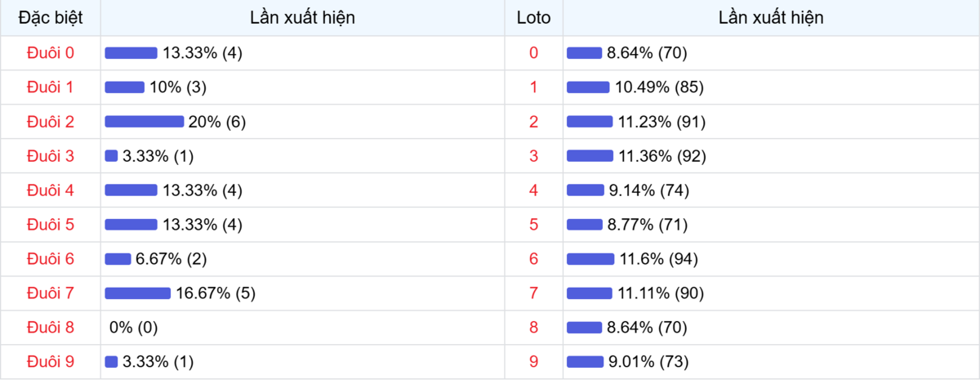
Task: Click the 20% (6) progress bar
Action: point(145,122)
